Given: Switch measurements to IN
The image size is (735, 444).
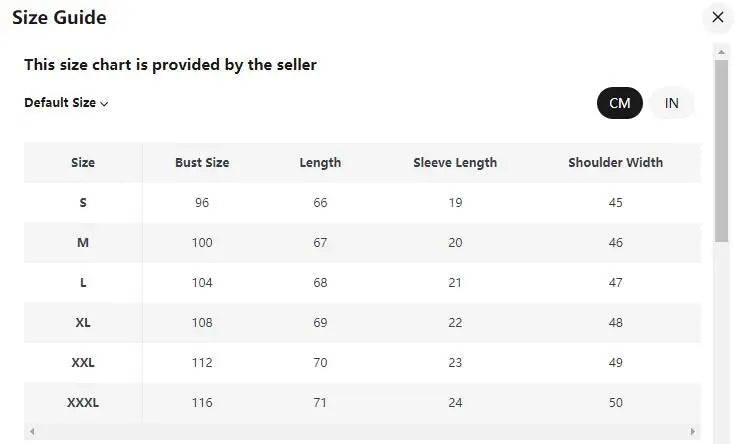Looking at the screenshot, I should point(672,103).
